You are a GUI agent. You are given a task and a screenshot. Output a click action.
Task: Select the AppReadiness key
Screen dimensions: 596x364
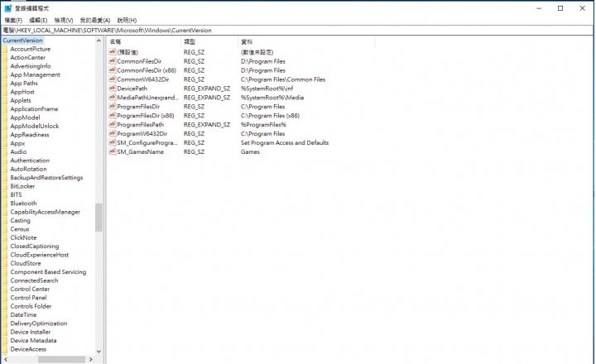pyautogui.click(x=30, y=135)
